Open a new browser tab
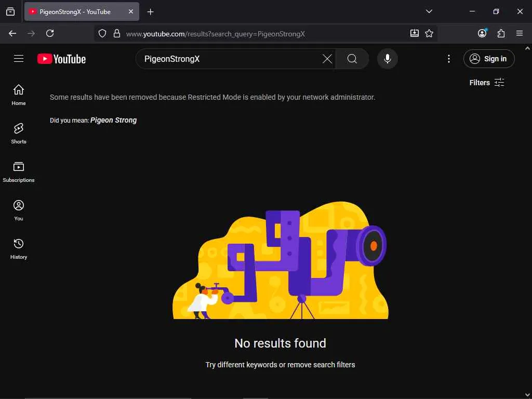 click(x=150, y=12)
